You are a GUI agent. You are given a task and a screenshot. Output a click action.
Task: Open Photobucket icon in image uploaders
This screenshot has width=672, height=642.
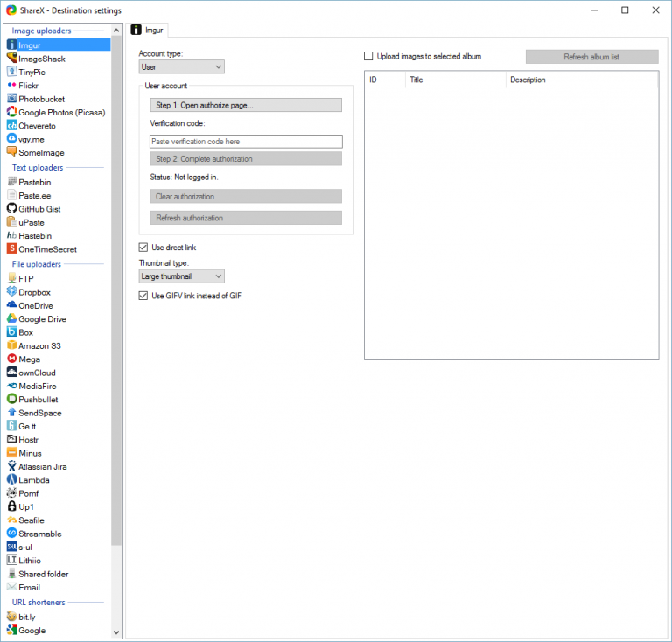pyautogui.click(x=12, y=99)
